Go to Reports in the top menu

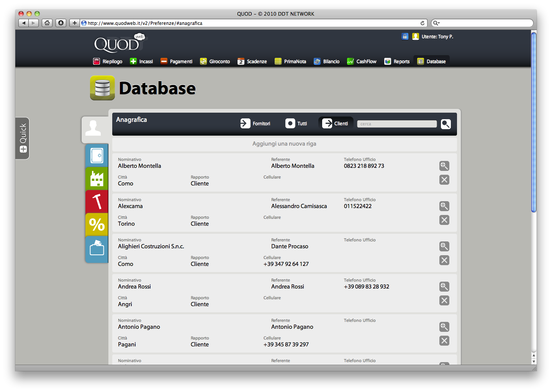397,61
